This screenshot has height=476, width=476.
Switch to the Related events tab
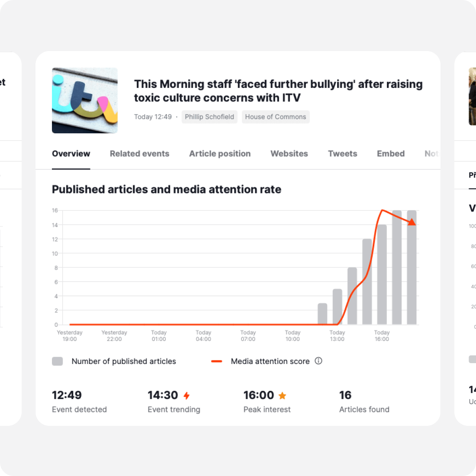click(139, 154)
